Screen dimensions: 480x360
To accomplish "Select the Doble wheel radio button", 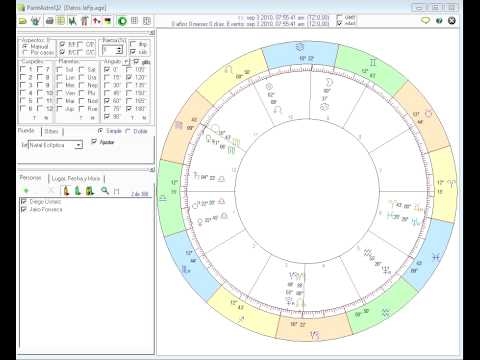I will [x=127, y=131].
